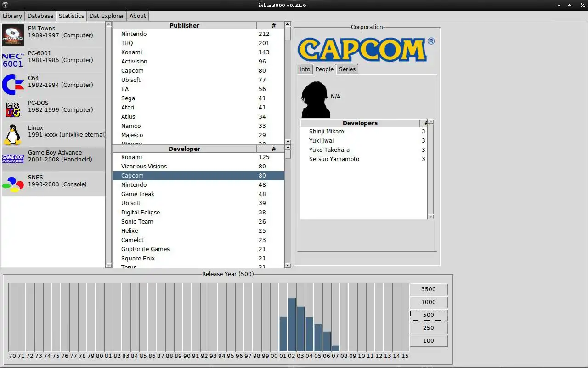Select Square Enix in the Developer list
The width and height of the screenshot is (588, 368).
pyautogui.click(x=198, y=259)
